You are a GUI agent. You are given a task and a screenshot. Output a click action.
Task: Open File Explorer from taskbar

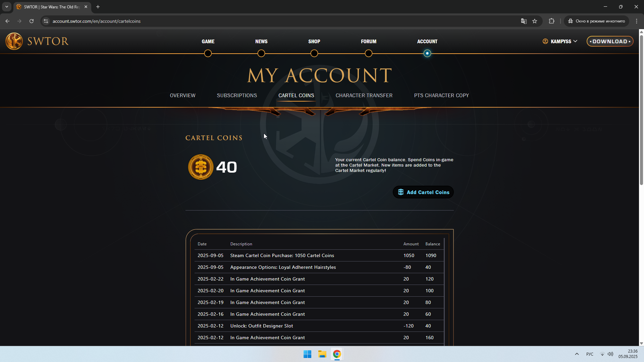click(322, 354)
